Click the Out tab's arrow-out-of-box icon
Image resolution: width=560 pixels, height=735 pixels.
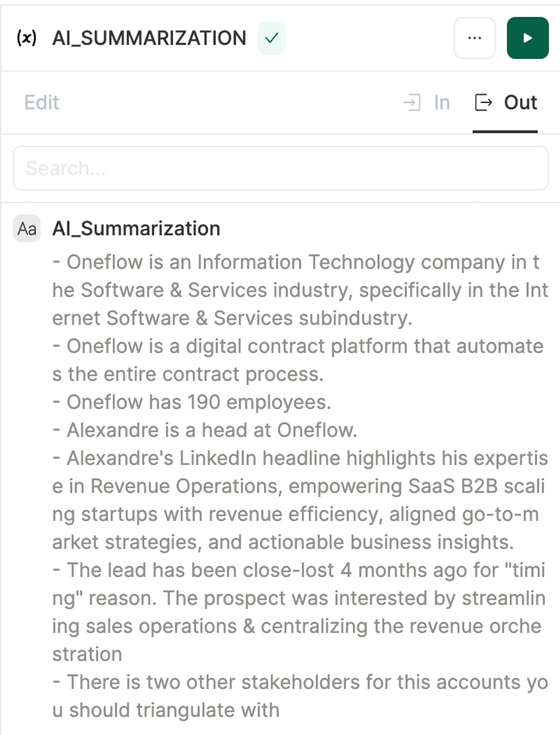(x=483, y=102)
